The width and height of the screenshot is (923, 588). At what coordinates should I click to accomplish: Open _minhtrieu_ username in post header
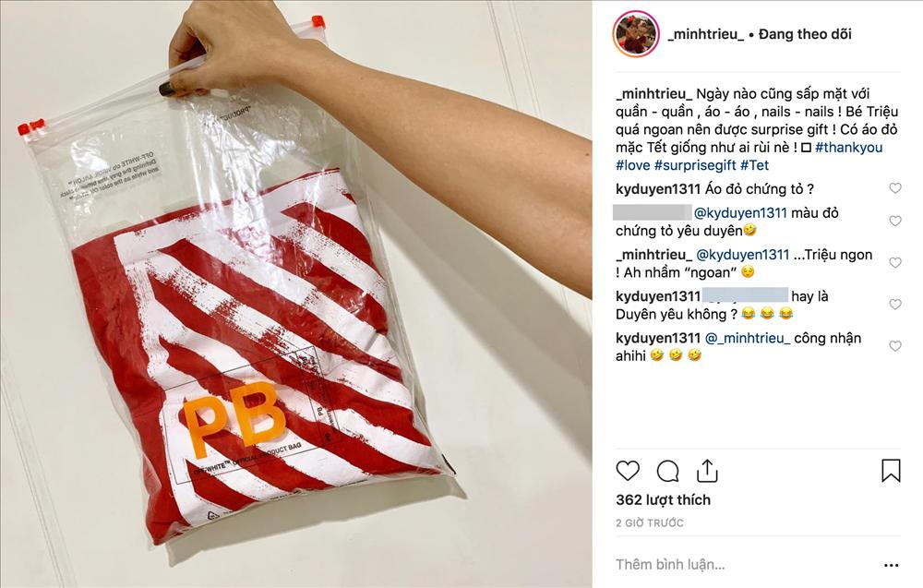[x=706, y=34]
